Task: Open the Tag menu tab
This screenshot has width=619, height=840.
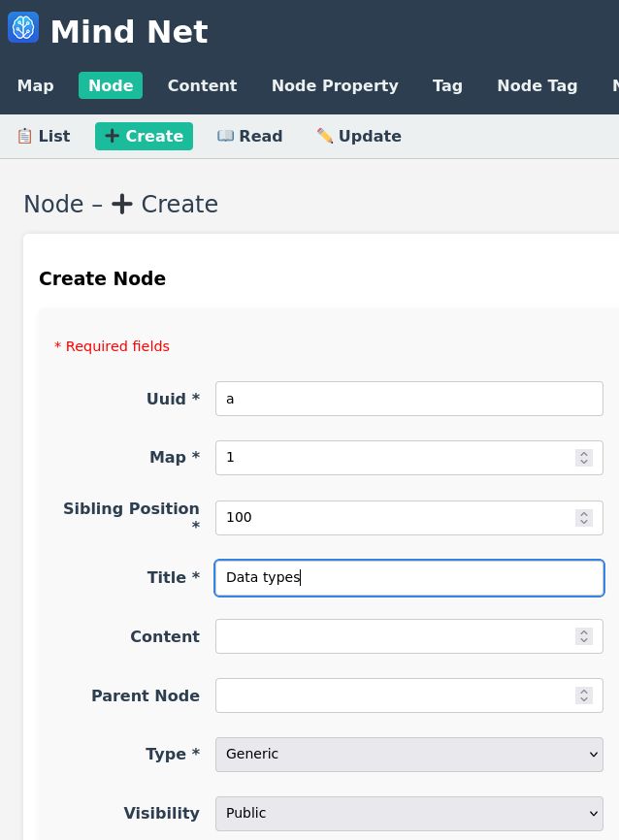Action: [x=447, y=85]
